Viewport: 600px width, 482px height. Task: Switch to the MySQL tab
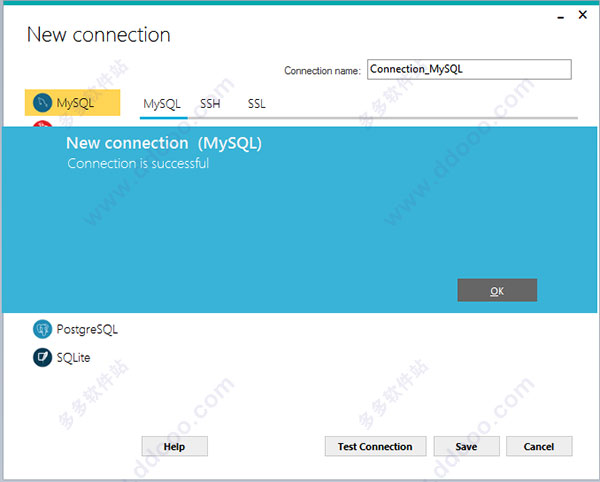pos(162,104)
